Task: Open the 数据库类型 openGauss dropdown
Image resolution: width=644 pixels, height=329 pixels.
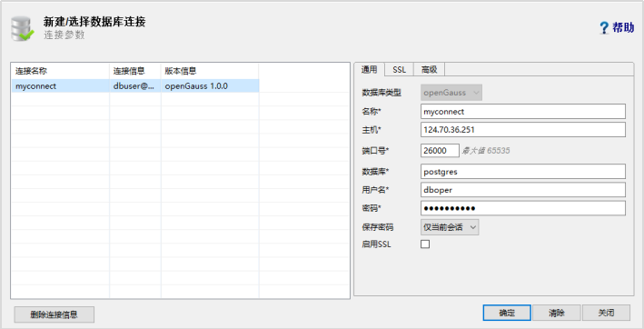Action: (451, 93)
